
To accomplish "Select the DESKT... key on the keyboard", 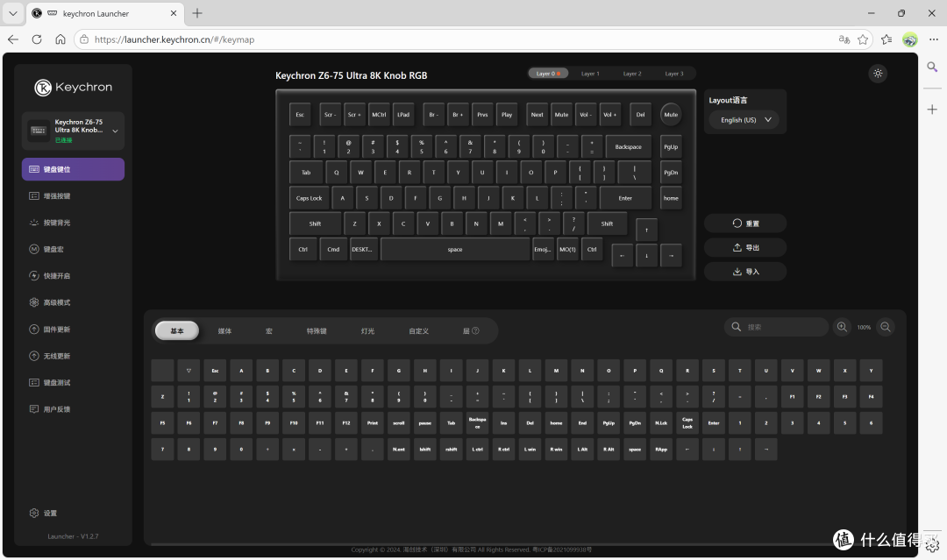I will [x=362, y=249].
